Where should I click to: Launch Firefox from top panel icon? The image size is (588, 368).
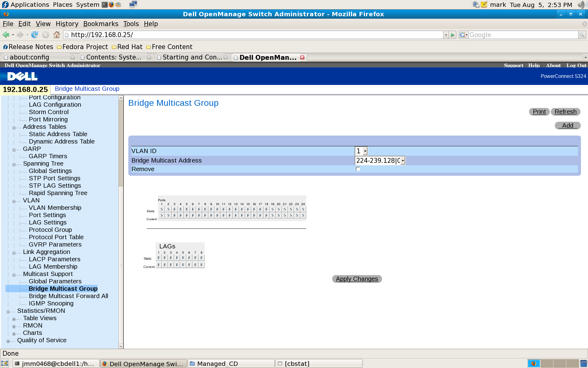[x=111, y=5]
